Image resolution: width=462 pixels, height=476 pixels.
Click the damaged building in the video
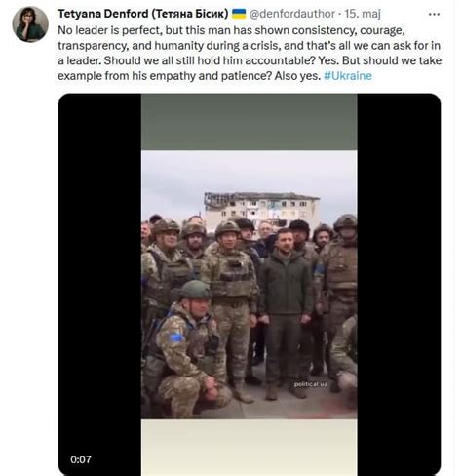click(261, 210)
